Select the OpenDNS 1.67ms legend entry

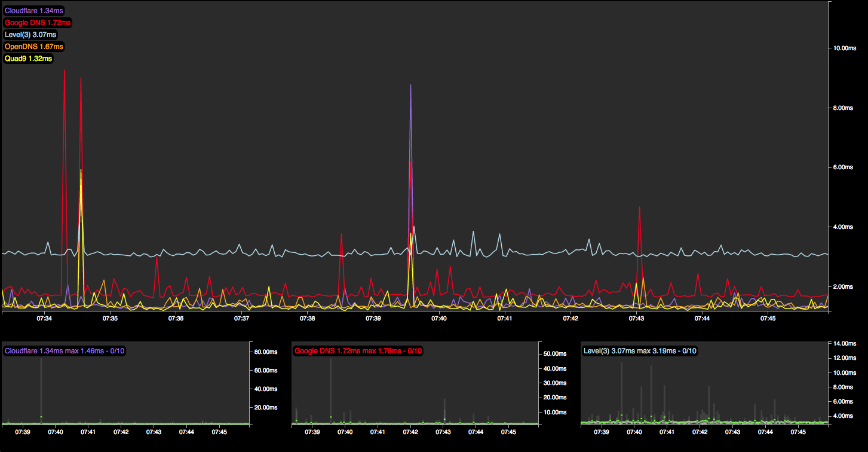tap(33, 47)
